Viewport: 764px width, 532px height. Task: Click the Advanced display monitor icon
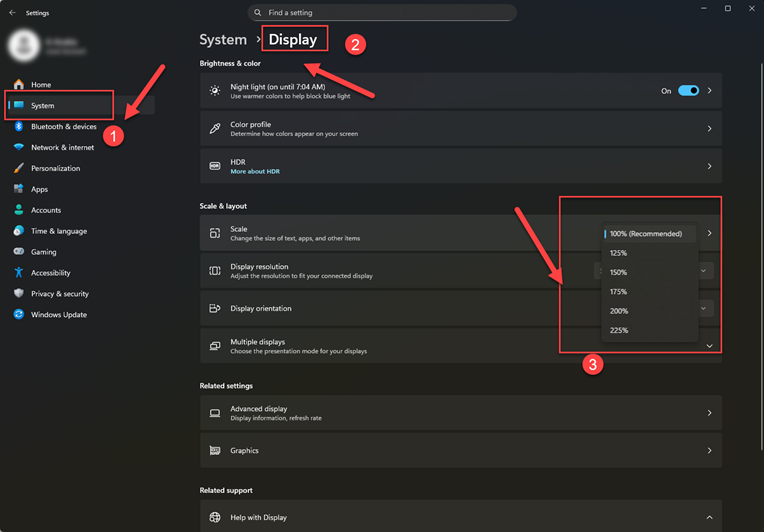pos(214,413)
